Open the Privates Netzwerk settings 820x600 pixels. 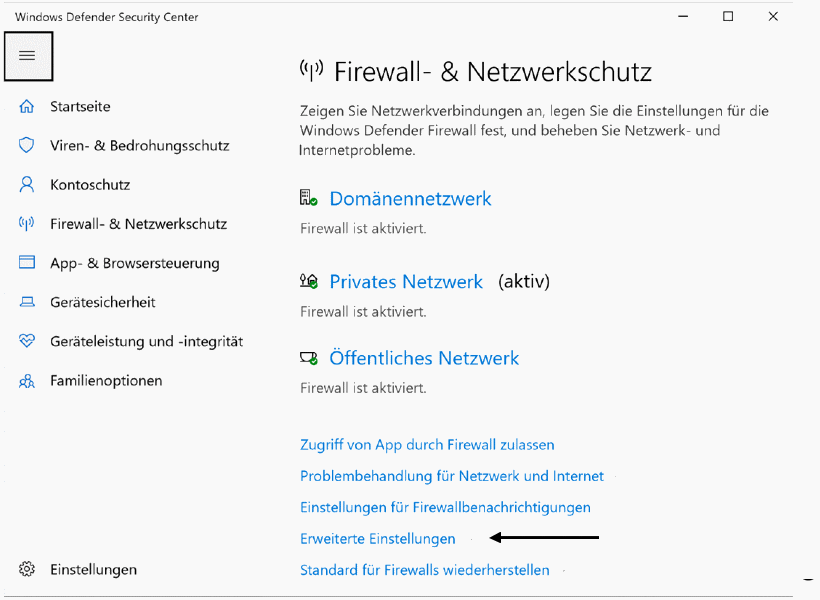click(x=406, y=282)
